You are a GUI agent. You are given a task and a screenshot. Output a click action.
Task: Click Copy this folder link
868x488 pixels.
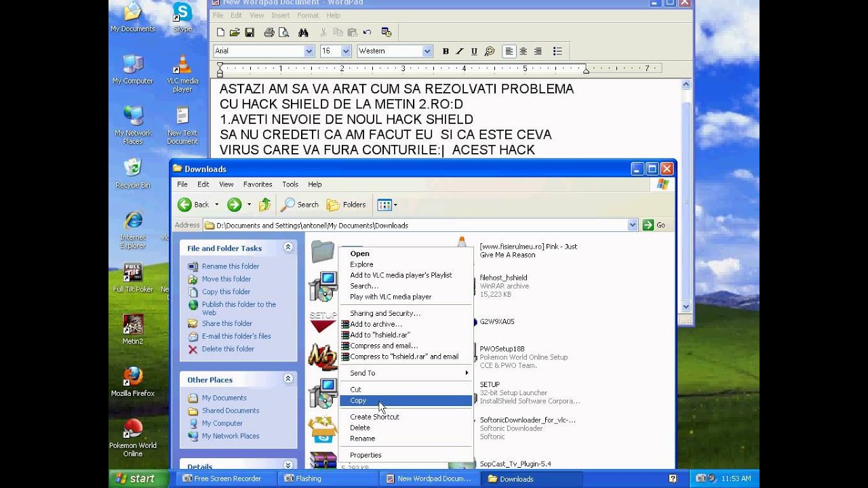click(226, 291)
